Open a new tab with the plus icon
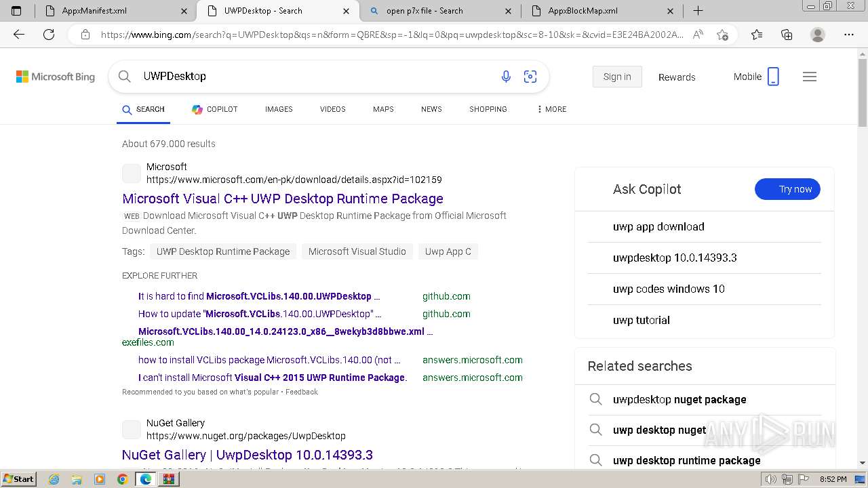 pyautogui.click(x=698, y=11)
